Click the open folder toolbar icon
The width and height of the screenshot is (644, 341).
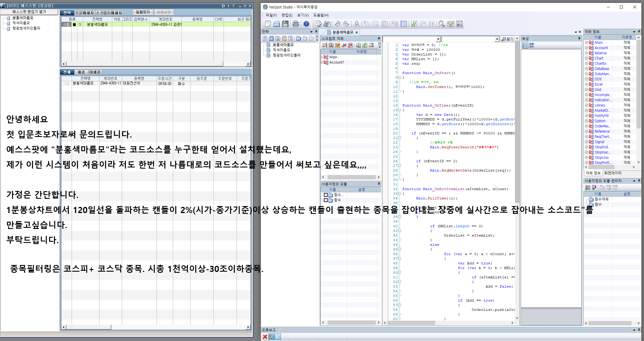276,24
